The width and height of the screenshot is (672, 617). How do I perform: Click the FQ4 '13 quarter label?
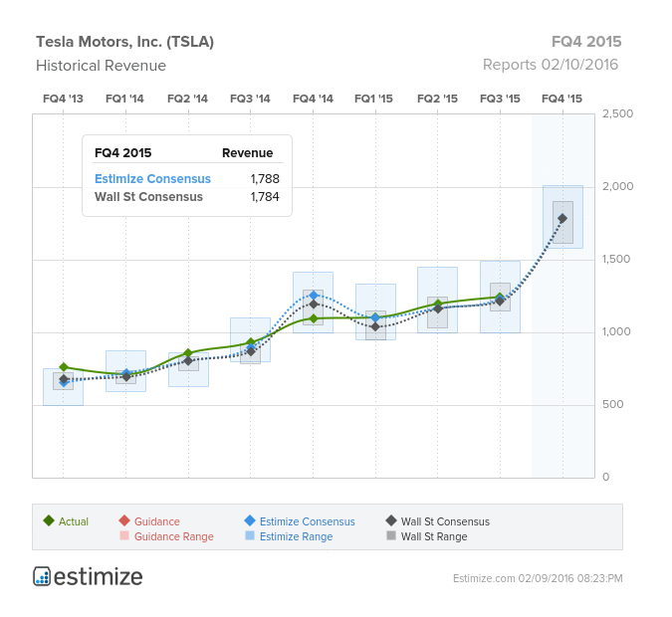point(63,99)
